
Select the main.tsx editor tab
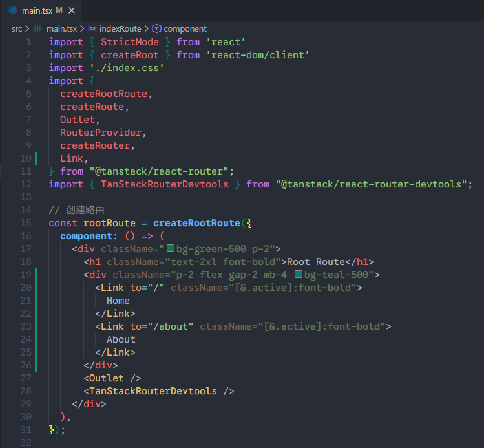coord(39,11)
